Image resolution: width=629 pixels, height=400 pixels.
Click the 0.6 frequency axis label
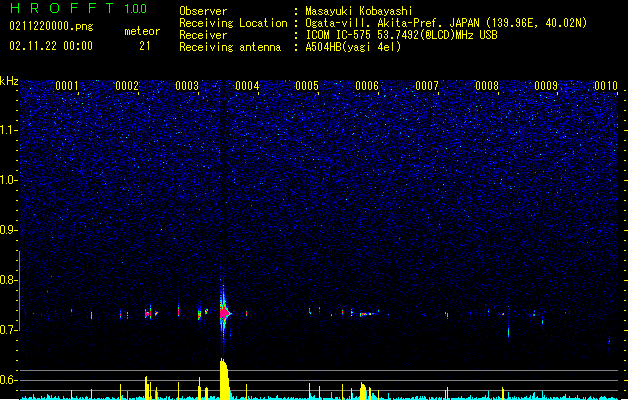(x=9, y=380)
